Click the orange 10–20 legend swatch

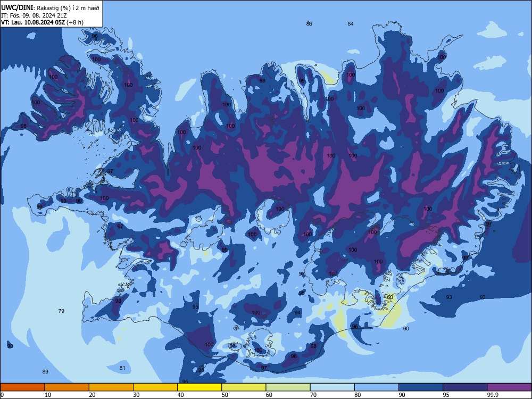pyautogui.click(x=67, y=387)
